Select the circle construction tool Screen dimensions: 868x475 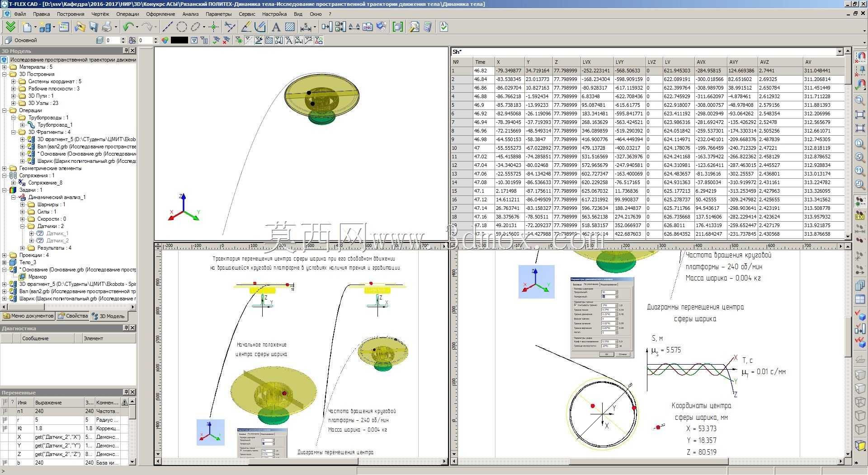[181, 27]
